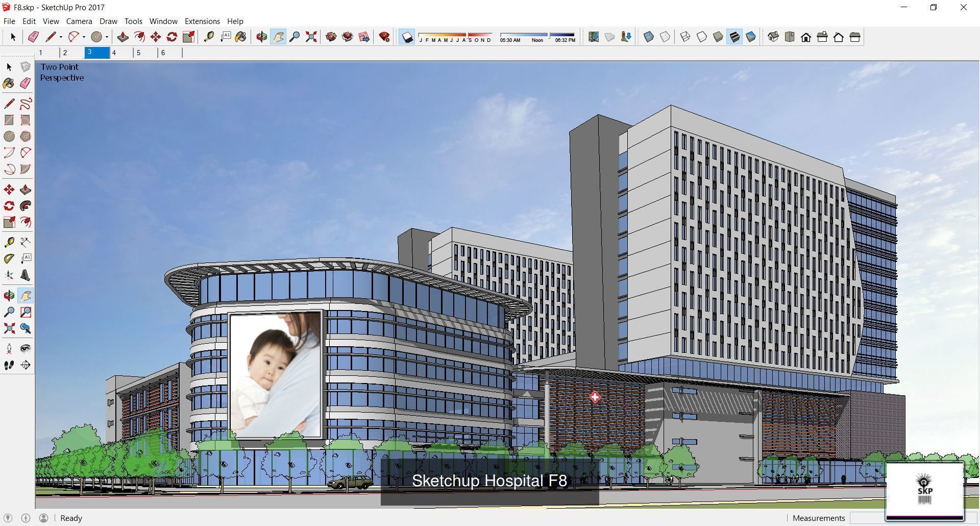Switch to scene tab 6

tap(170, 53)
